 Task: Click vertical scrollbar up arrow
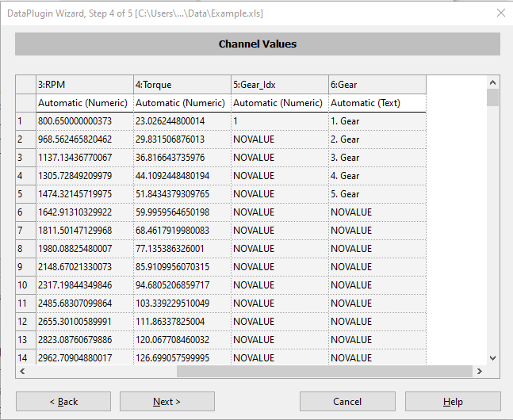(x=492, y=82)
